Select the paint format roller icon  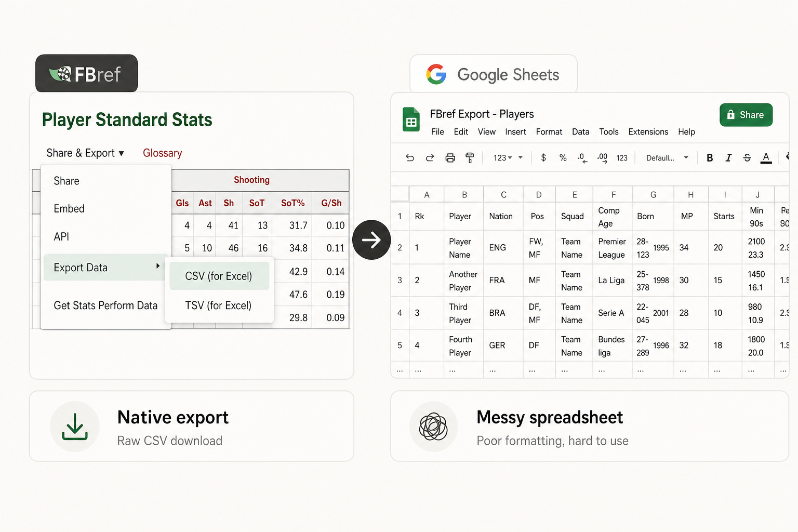point(470,157)
